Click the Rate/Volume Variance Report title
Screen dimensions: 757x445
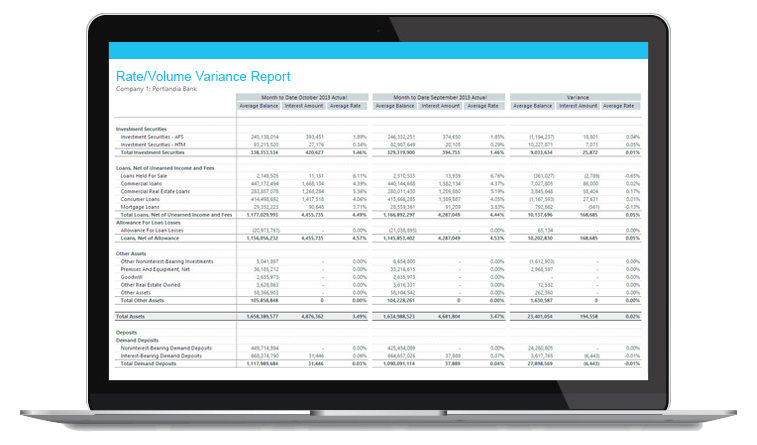(x=203, y=76)
